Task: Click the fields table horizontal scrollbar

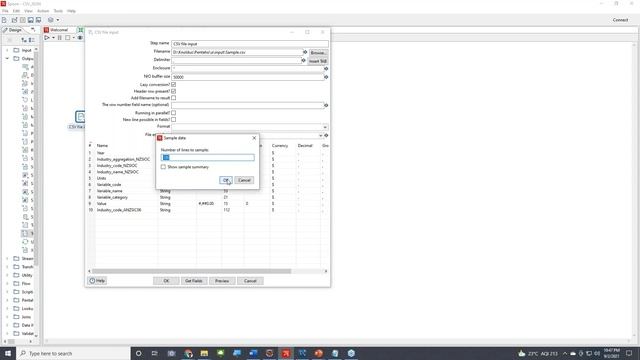Action: click(191, 271)
